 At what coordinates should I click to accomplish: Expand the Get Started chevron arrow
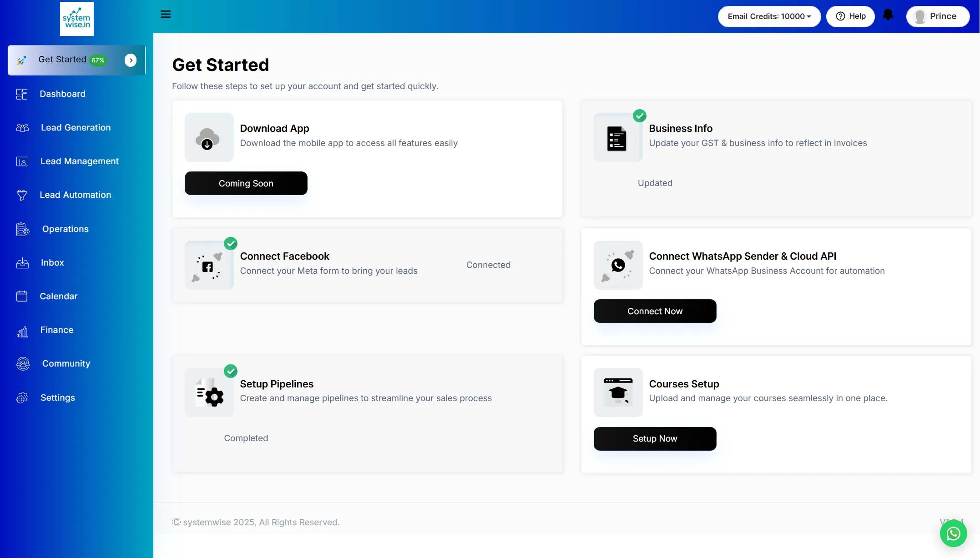(x=131, y=60)
